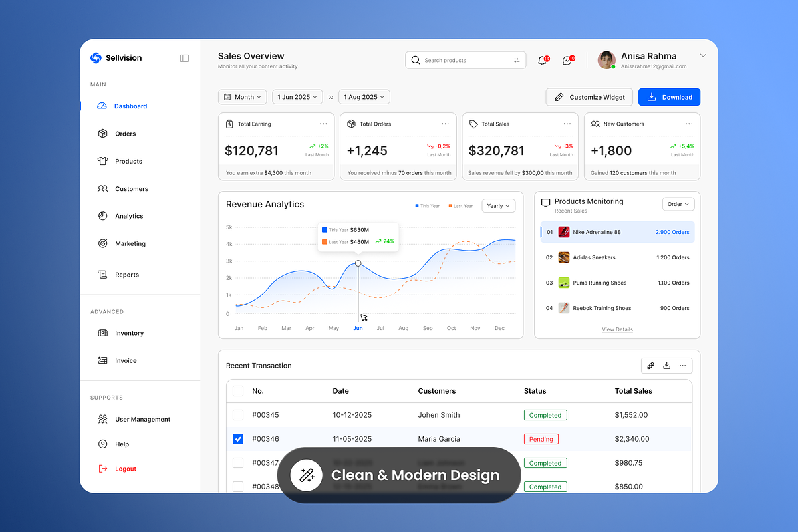Click Anisa Rahma profile avatar
The height and width of the screenshot is (532, 798).
coord(606,60)
